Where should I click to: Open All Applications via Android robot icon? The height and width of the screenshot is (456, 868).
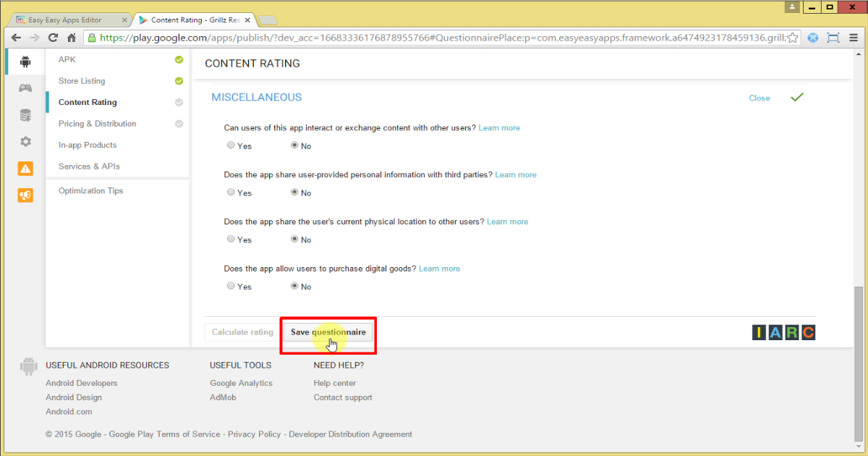[x=25, y=61]
